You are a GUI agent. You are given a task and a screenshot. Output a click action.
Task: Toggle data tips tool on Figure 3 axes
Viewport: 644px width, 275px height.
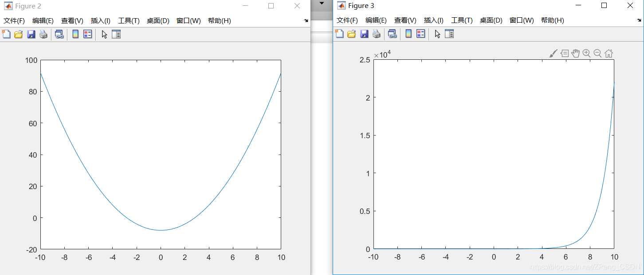tap(564, 54)
